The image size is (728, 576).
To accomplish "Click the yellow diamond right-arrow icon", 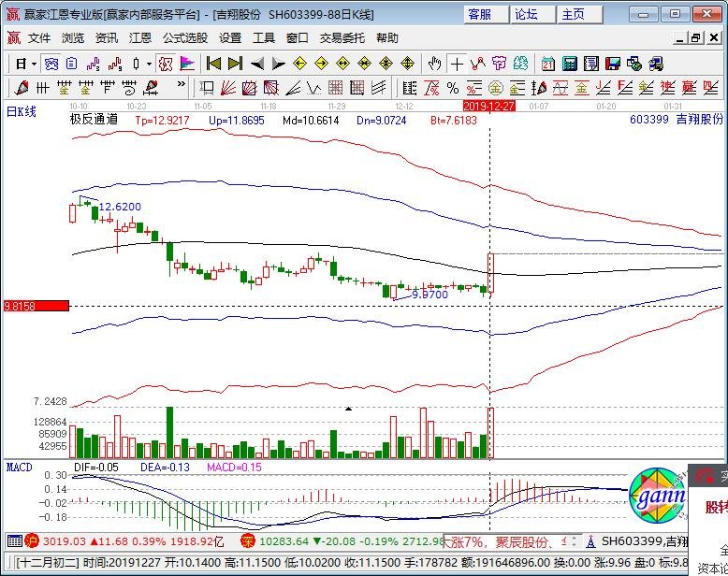I will point(321,64).
